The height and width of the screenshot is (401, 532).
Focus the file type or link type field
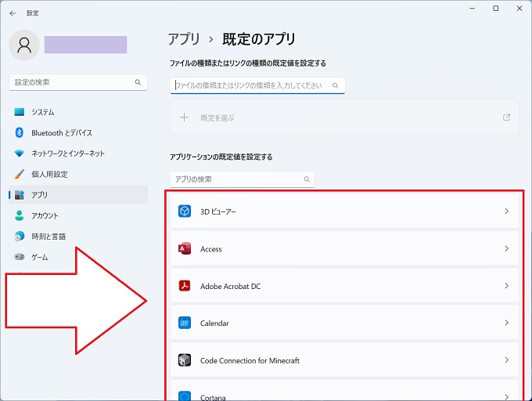click(x=257, y=85)
